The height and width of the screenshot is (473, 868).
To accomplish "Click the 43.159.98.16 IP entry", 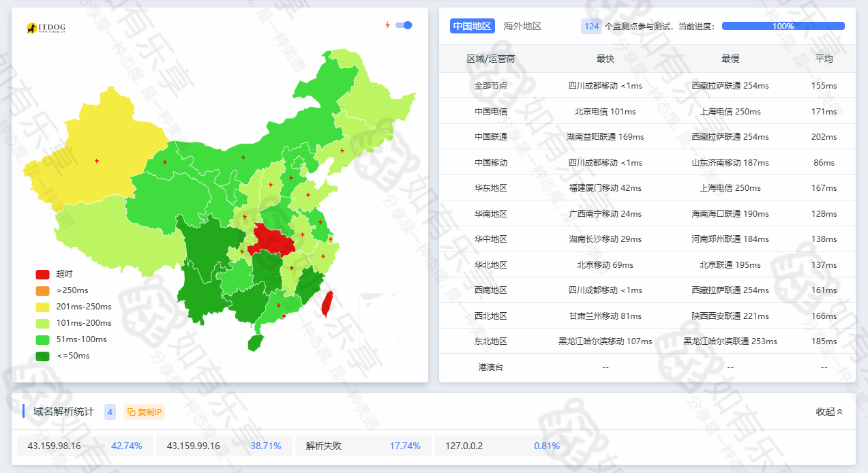I will point(55,446).
